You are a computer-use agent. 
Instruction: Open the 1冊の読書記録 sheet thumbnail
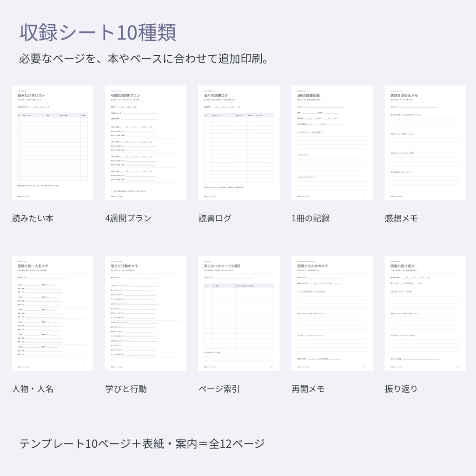coord(332,143)
